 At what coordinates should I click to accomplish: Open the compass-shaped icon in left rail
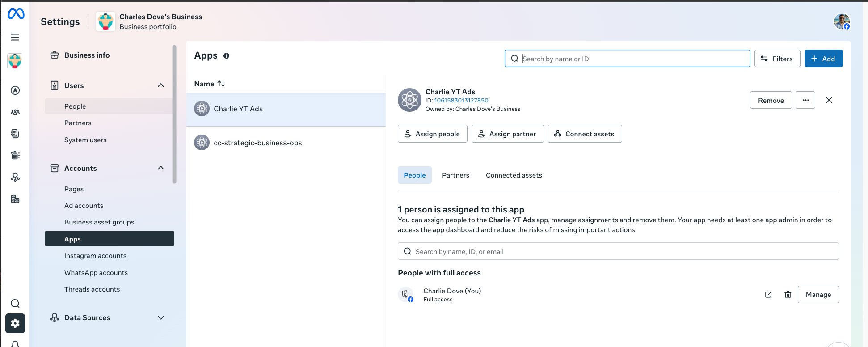pyautogui.click(x=15, y=90)
